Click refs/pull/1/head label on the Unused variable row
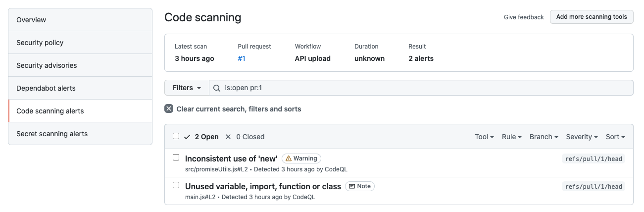This screenshot has width=644, height=212. pos(594,186)
